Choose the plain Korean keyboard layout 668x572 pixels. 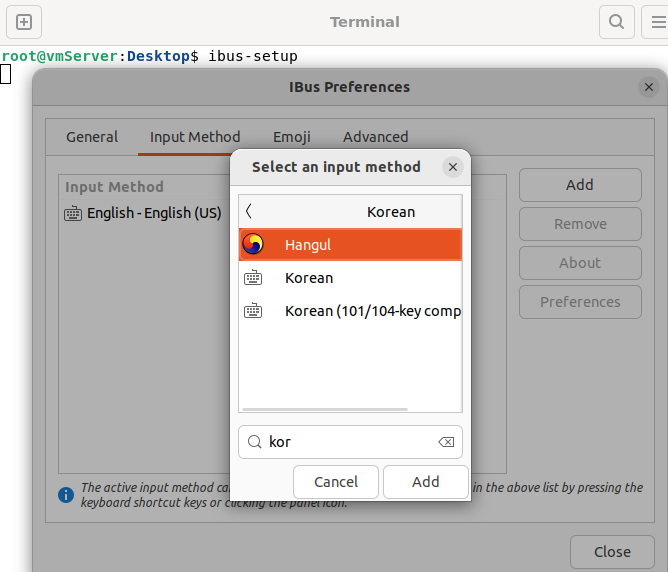(x=350, y=278)
